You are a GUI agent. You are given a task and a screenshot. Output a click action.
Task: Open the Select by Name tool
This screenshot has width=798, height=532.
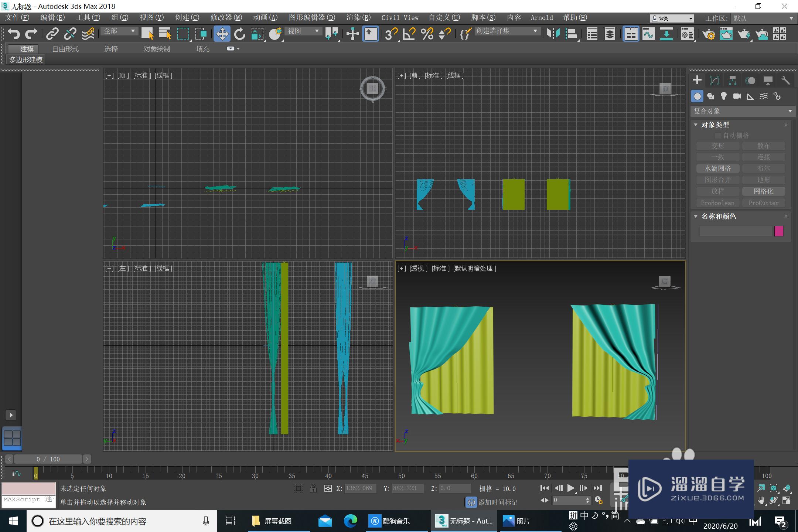pyautogui.click(x=165, y=34)
